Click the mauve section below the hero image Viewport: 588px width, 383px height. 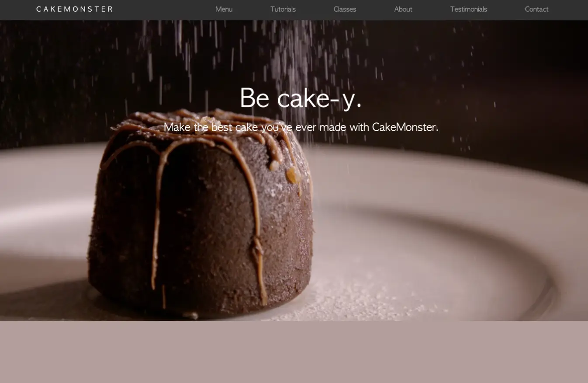pos(294,352)
